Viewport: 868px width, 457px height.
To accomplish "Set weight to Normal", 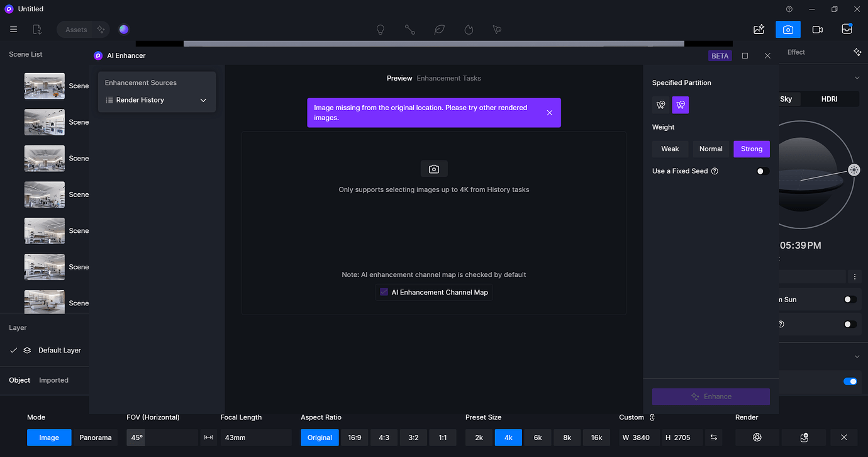I will point(711,149).
